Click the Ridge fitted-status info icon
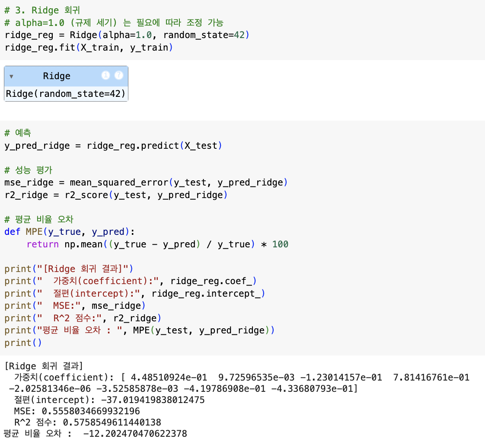Screen dimensions: 485x448 106,75
